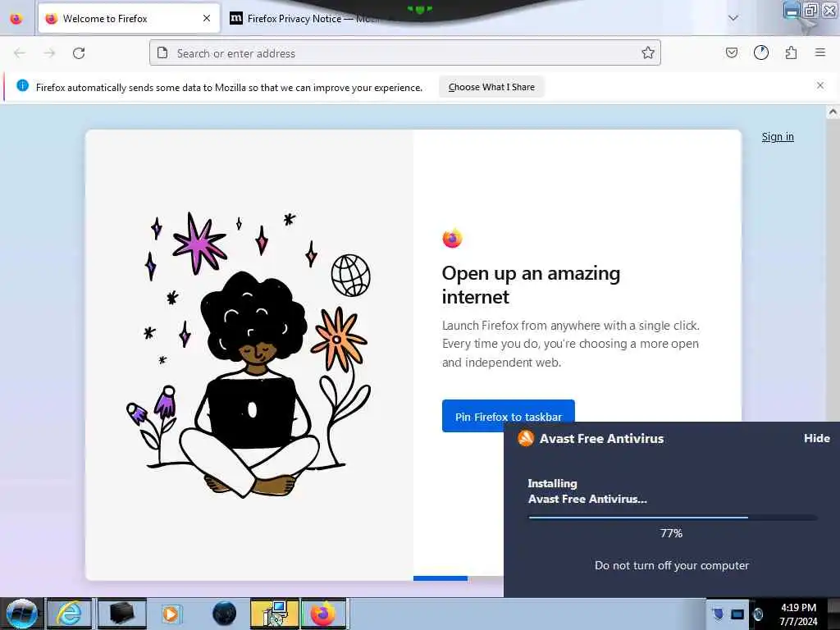840x630 pixels.
Task: Open the clock showing 4:19 PM
Action: pyautogui.click(x=798, y=614)
